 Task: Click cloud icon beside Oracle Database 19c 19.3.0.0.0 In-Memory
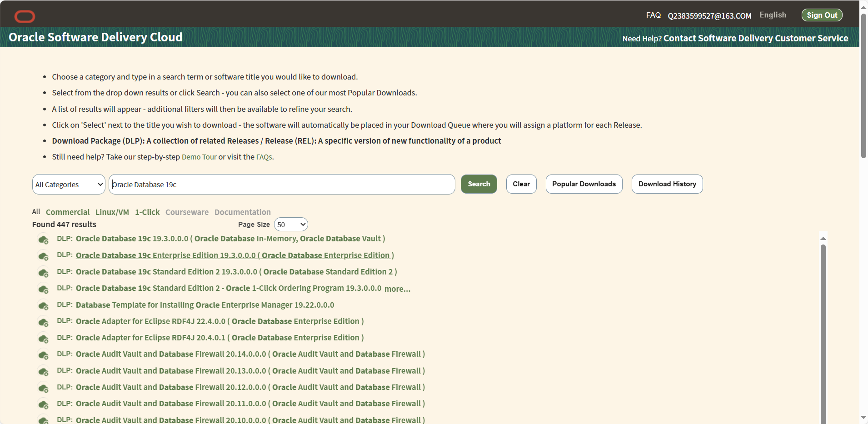43,239
